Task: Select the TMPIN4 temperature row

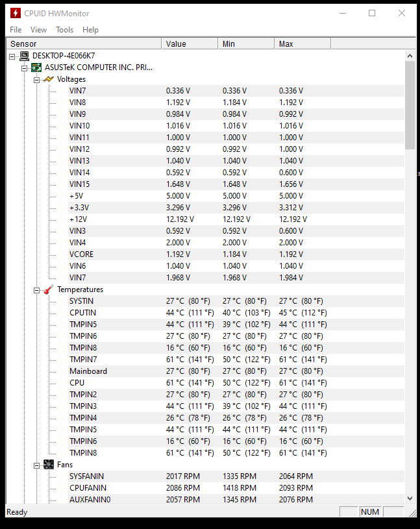Action: (236, 417)
